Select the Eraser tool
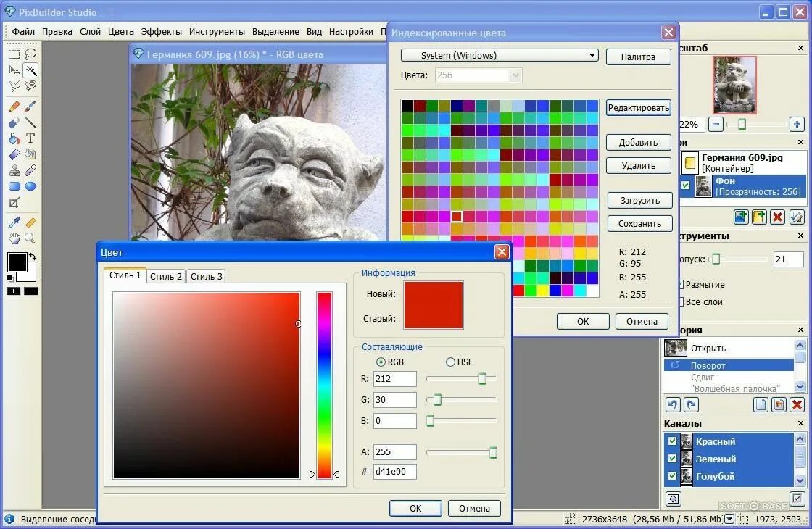 click(14, 122)
